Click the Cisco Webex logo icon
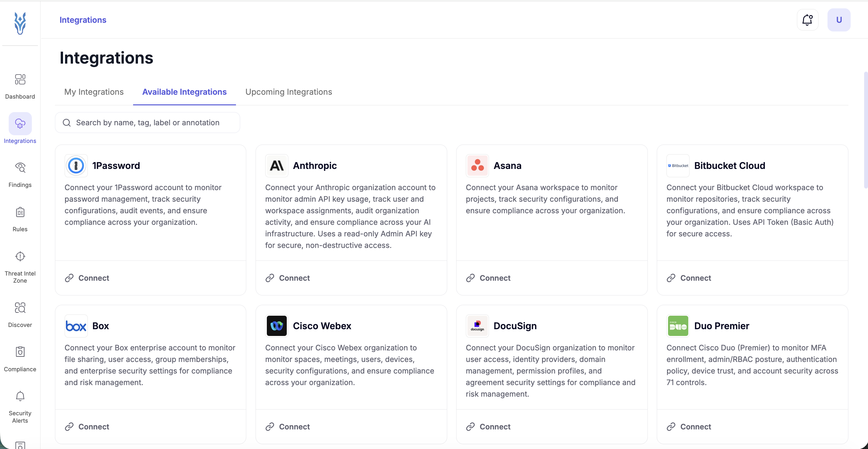868x449 pixels. (277, 326)
